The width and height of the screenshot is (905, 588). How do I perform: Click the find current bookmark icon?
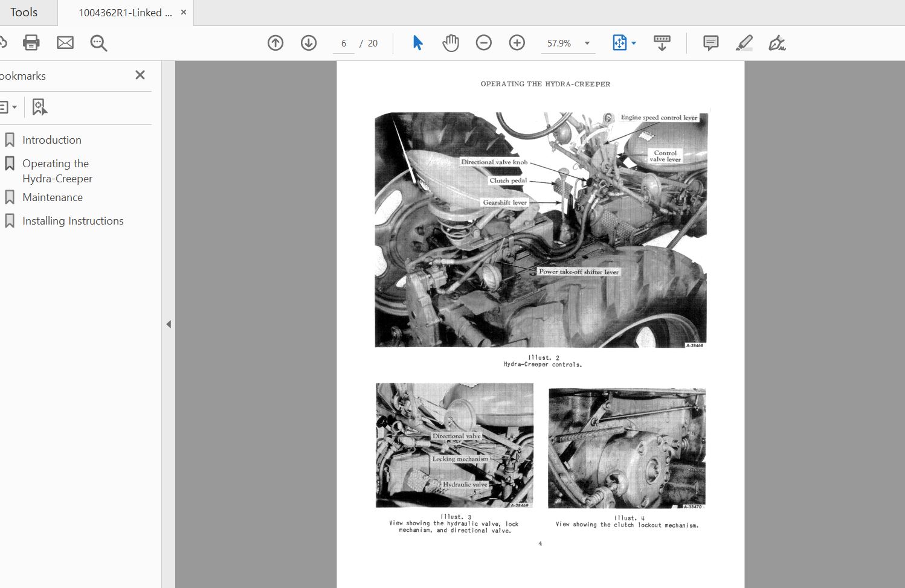(39, 107)
